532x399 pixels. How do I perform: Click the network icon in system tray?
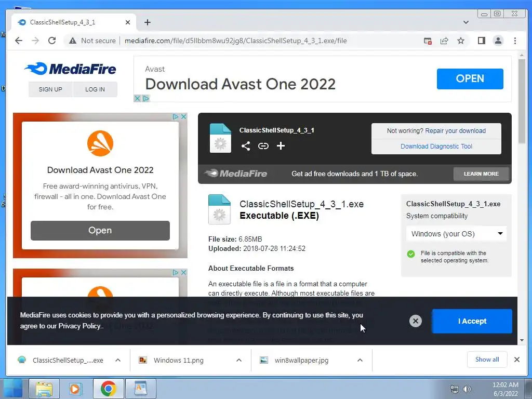pyautogui.click(x=454, y=389)
